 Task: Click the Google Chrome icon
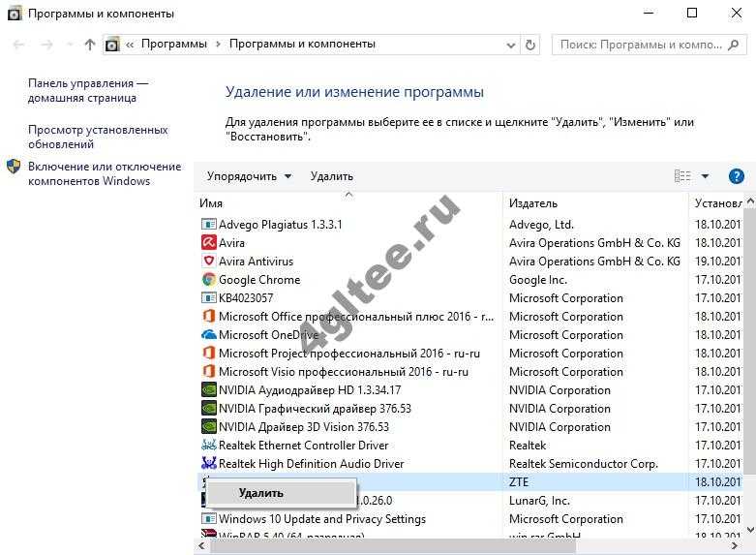(208, 279)
